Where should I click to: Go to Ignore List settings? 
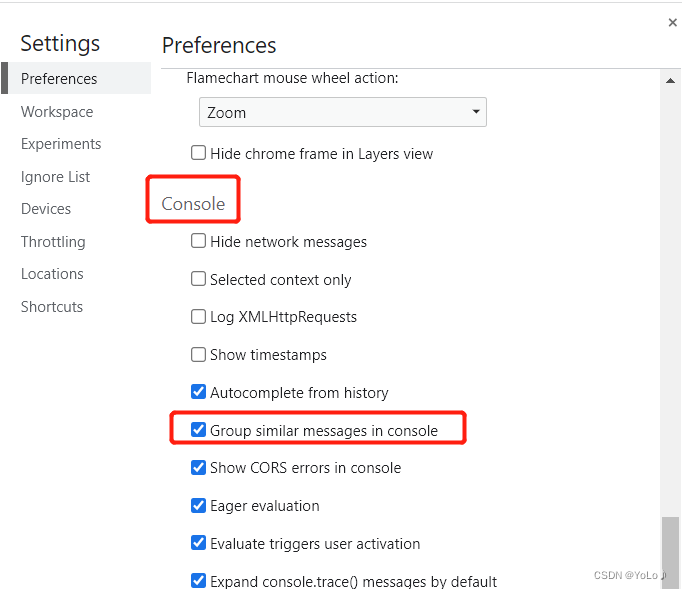click(x=56, y=177)
